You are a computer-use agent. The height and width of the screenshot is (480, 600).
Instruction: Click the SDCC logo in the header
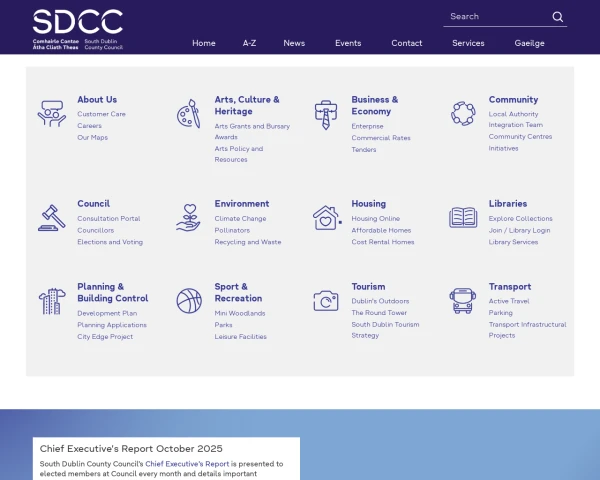(78, 30)
